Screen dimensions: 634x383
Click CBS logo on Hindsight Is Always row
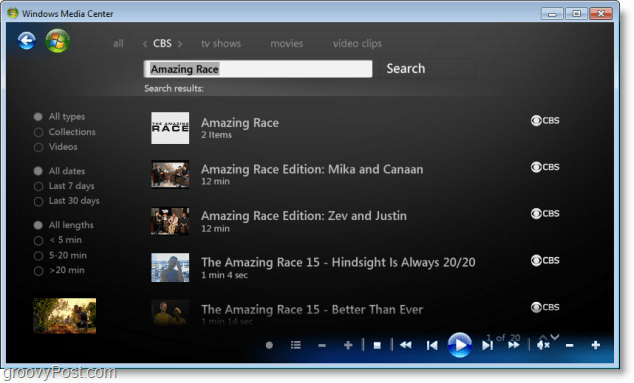pos(545,260)
